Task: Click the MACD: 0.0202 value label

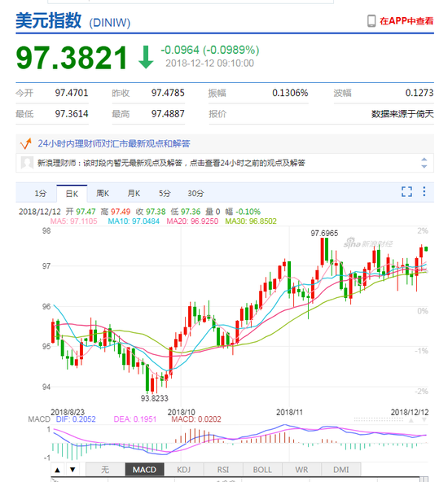Action: pyautogui.click(x=196, y=419)
